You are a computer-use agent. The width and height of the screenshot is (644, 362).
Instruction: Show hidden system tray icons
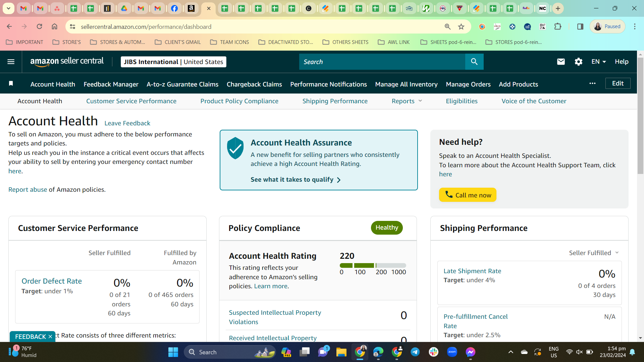tap(511, 352)
